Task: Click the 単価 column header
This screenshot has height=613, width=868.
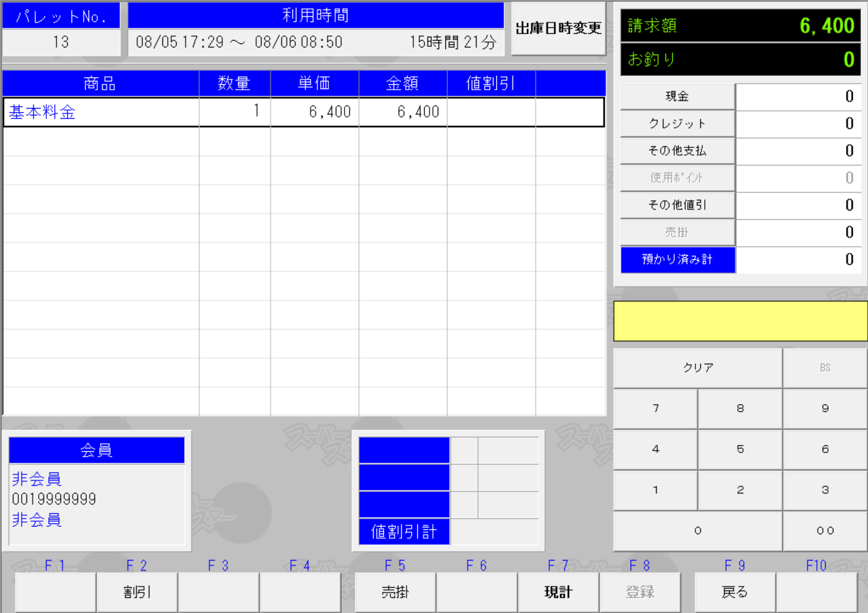Action: click(x=314, y=84)
